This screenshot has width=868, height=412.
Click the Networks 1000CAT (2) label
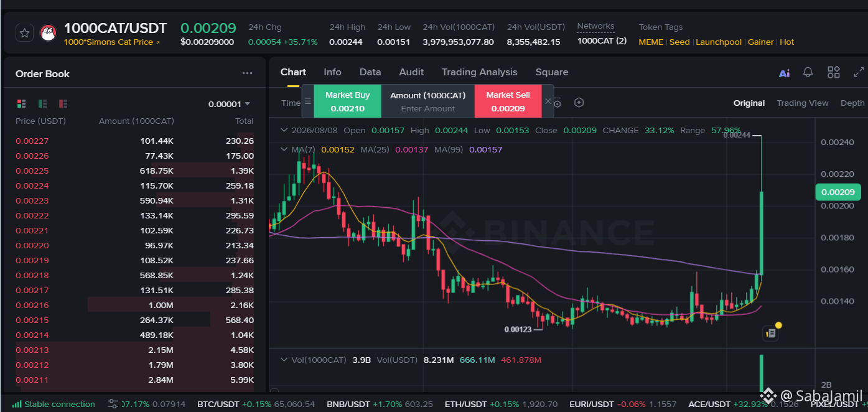602,41
